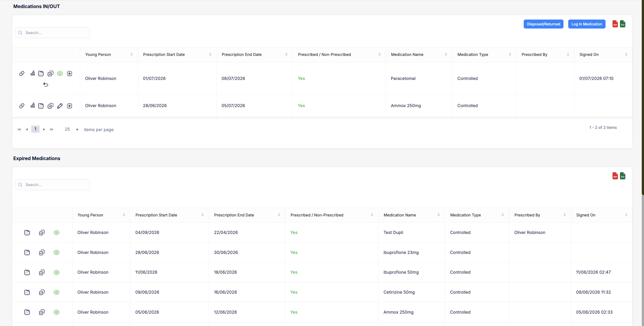
Task: Toggle the eye icon for Cetirizine 50mg
Action: pyautogui.click(x=56, y=292)
